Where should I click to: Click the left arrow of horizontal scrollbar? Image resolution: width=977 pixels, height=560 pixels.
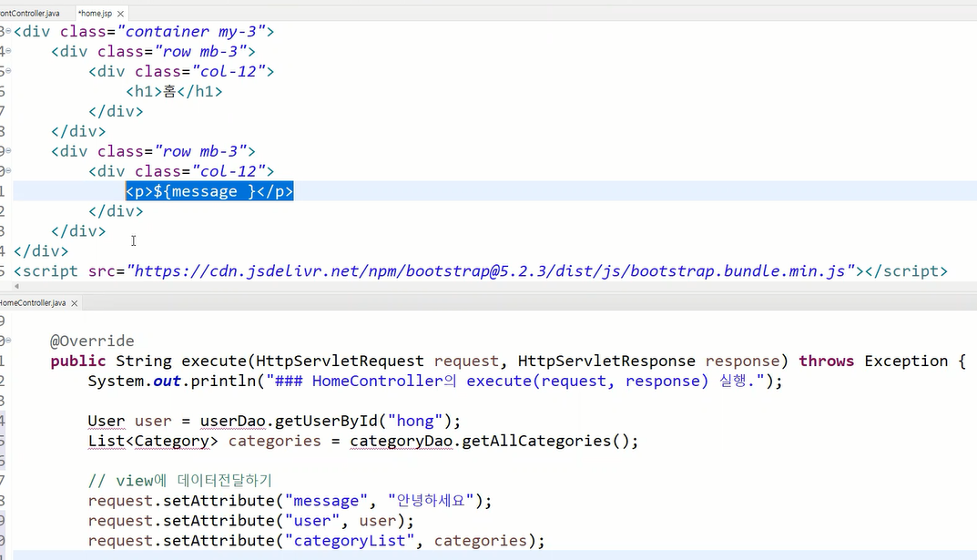[16, 287]
